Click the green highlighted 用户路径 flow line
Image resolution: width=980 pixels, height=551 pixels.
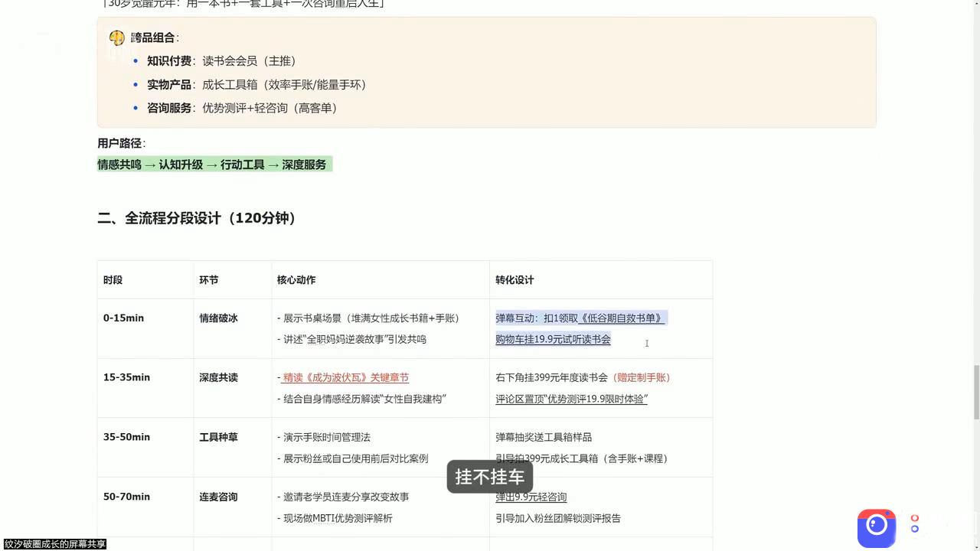pyautogui.click(x=214, y=165)
